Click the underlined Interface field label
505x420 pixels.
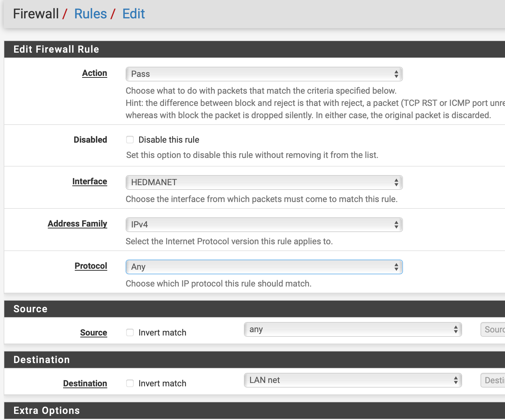point(89,182)
